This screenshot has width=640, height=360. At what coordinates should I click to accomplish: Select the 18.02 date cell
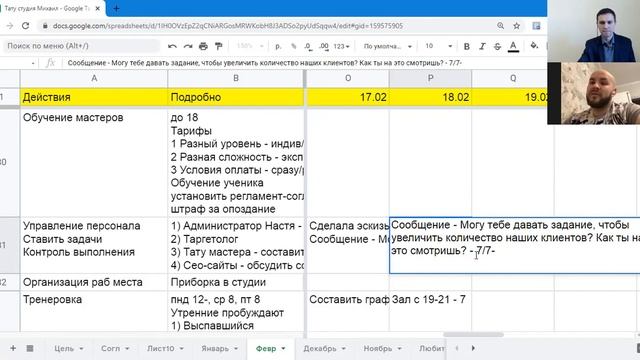(x=430, y=97)
